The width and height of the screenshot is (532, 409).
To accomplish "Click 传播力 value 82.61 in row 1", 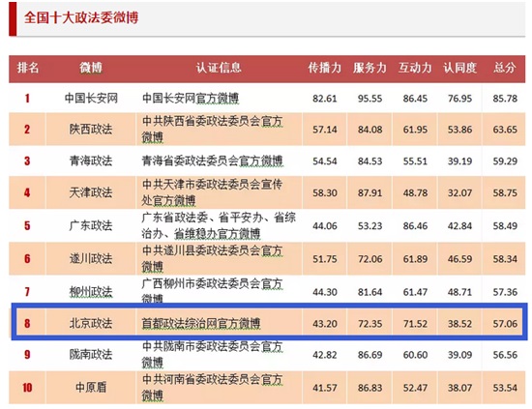I will tap(325, 99).
